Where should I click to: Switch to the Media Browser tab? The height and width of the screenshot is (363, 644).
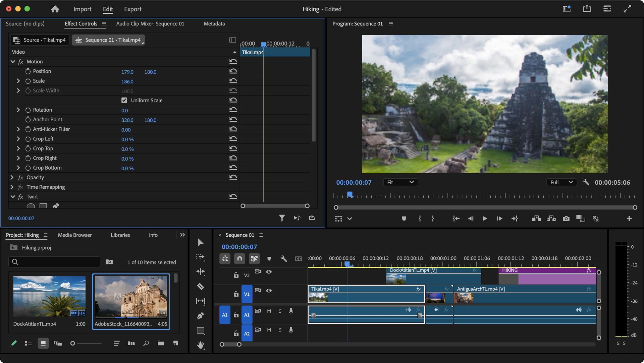pyautogui.click(x=74, y=235)
